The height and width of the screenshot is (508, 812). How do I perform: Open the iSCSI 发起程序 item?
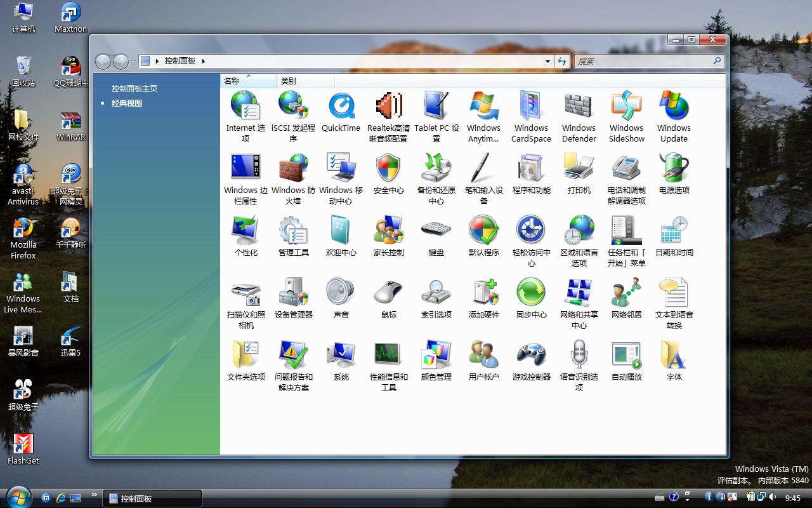click(x=293, y=116)
